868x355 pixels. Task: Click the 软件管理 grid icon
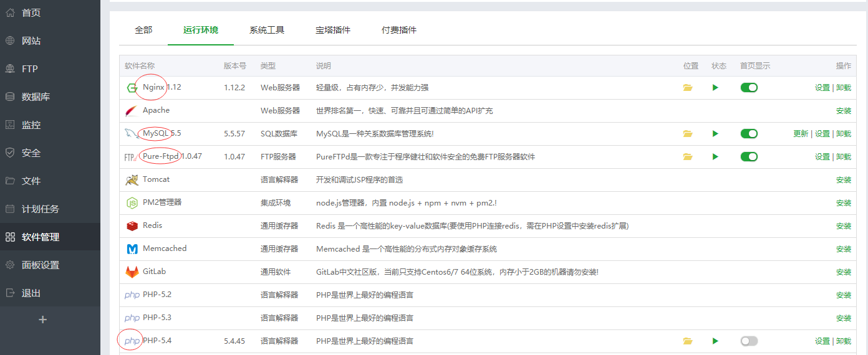(10, 237)
